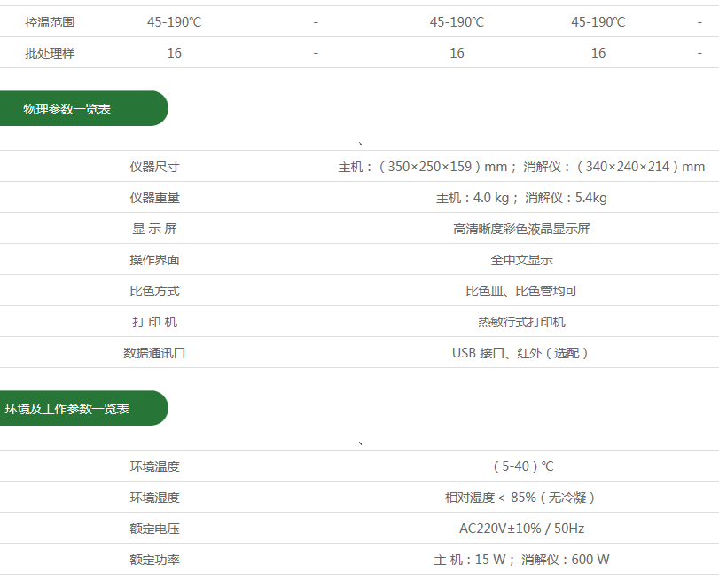This screenshot has width=719, height=588.
Task: Click the 全中文显示 value
Action: click(x=521, y=260)
